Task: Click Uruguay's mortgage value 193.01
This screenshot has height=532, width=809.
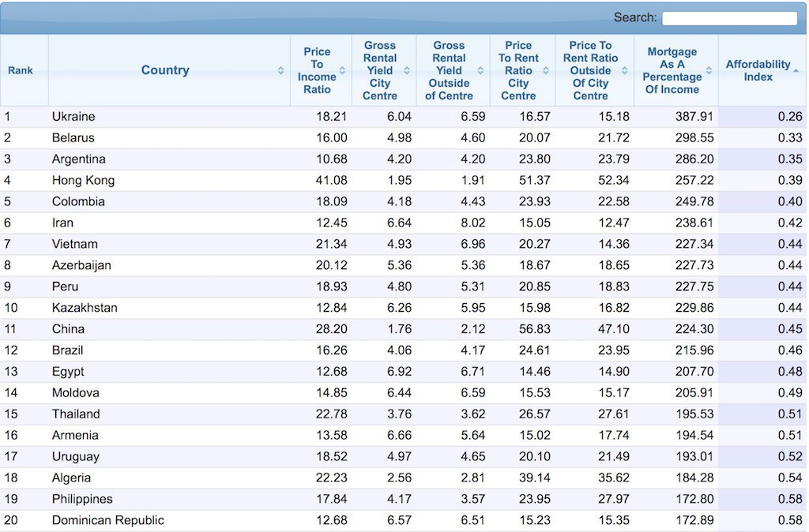Action: (694, 457)
